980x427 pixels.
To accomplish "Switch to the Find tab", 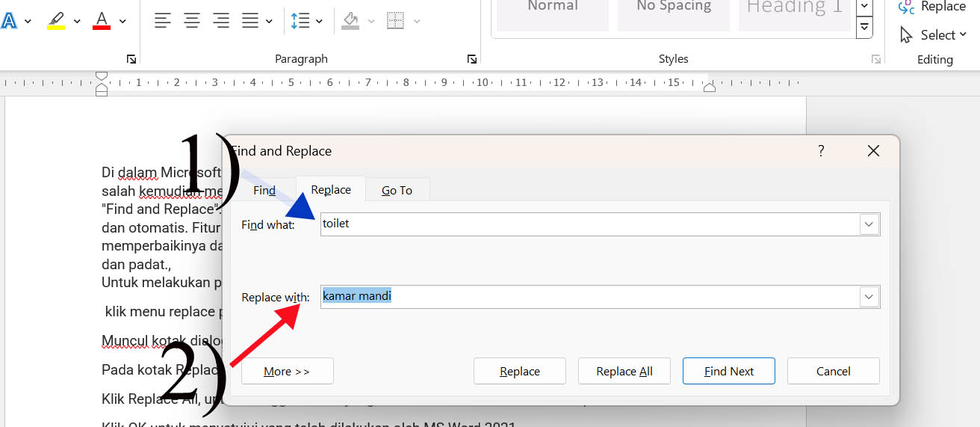I will click(264, 190).
